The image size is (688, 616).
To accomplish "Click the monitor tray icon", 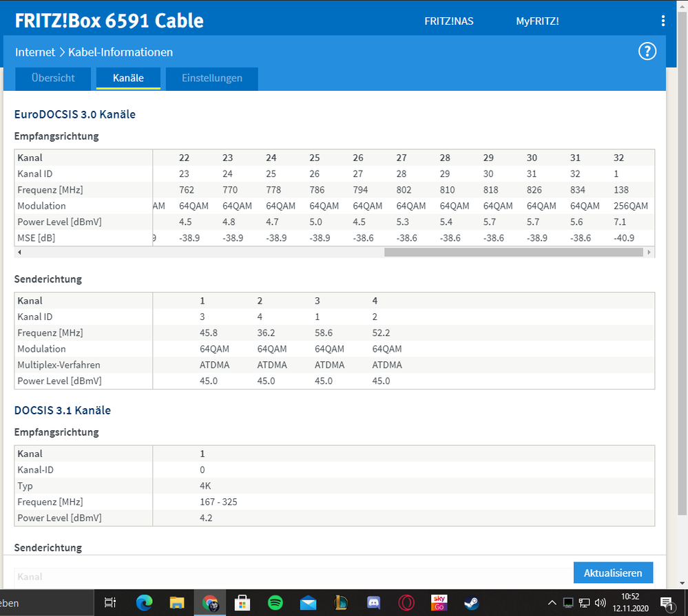I will (x=568, y=603).
